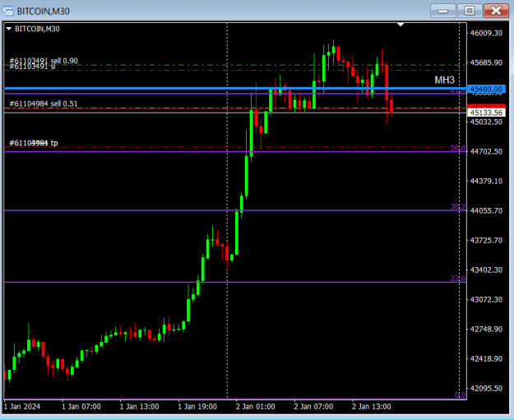Click the 1 Jan 2024 time axis label
Viewport: 514px width, 420px height.
[22, 407]
